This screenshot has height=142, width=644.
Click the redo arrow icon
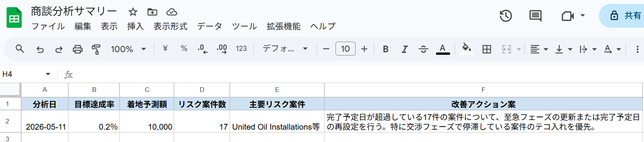[x=59, y=49]
